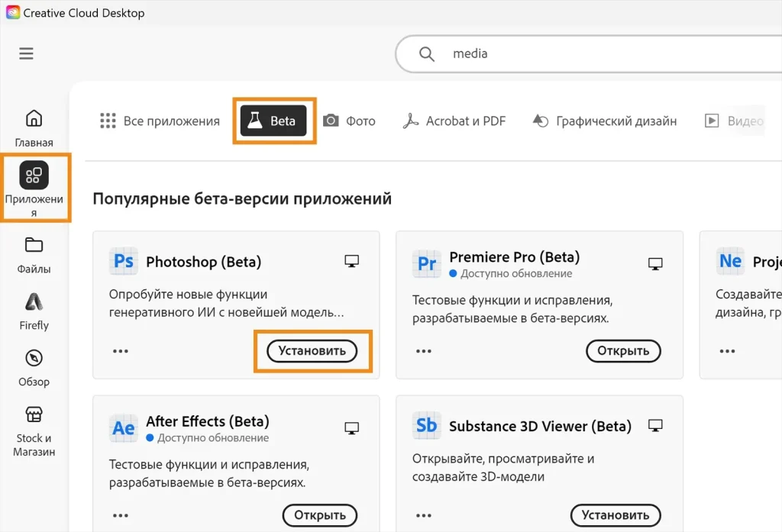Open Stock и Магазин section
782x532 pixels.
(34, 430)
